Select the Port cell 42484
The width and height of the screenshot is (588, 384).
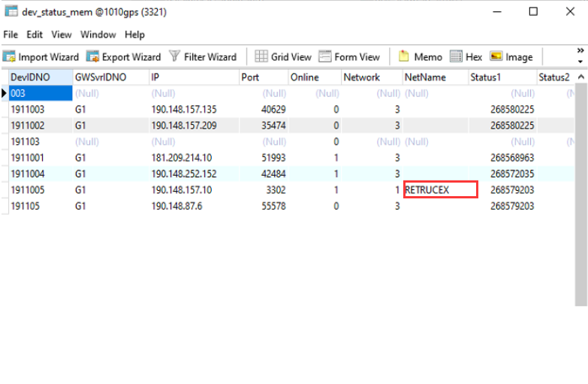pyautogui.click(x=264, y=174)
